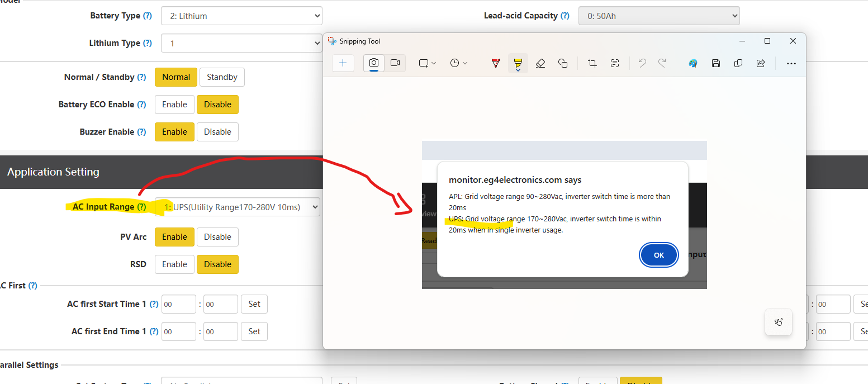Disable PV Arc setting

217,237
